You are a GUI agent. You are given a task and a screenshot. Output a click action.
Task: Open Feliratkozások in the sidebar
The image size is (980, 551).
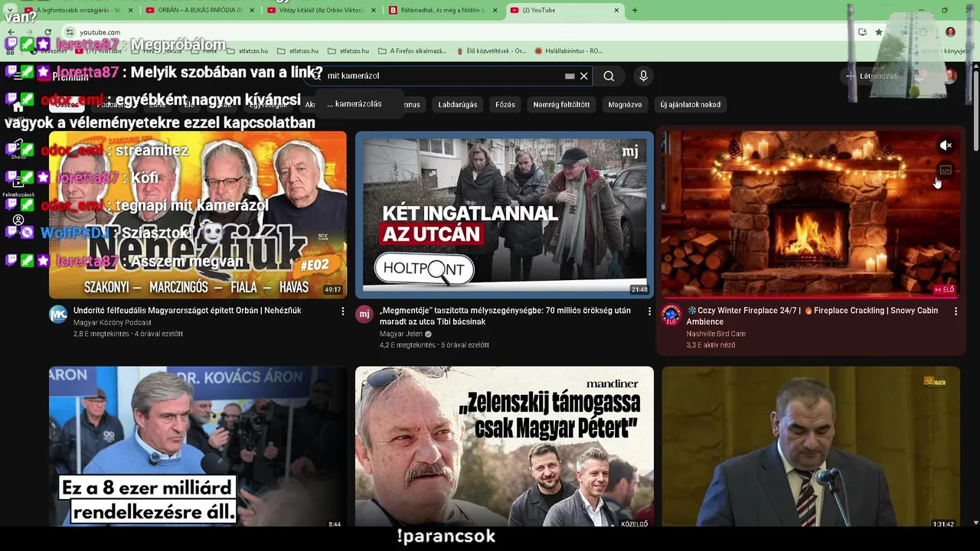pyautogui.click(x=18, y=186)
